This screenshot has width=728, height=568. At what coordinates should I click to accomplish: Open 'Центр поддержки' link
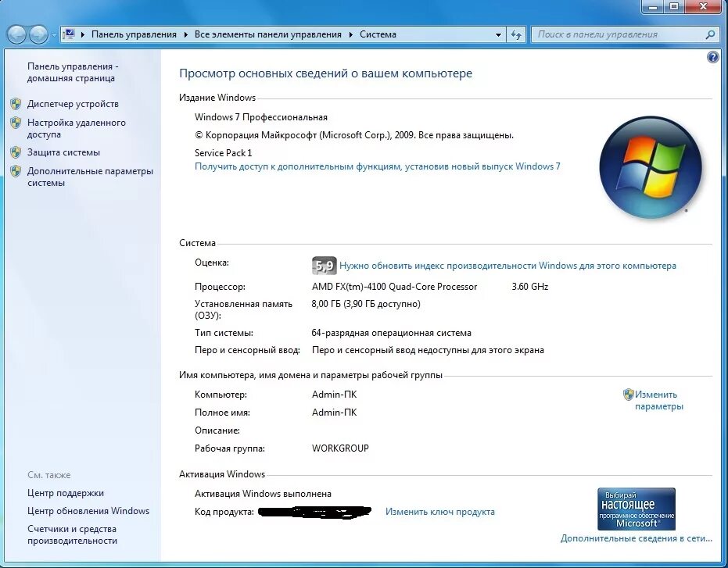(x=66, y=493)
